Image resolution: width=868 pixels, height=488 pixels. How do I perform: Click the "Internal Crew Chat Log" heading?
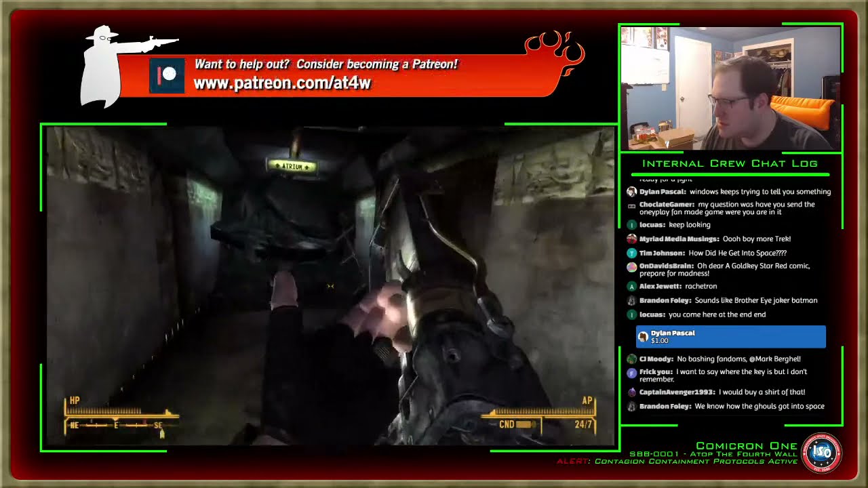pos(730,163)
